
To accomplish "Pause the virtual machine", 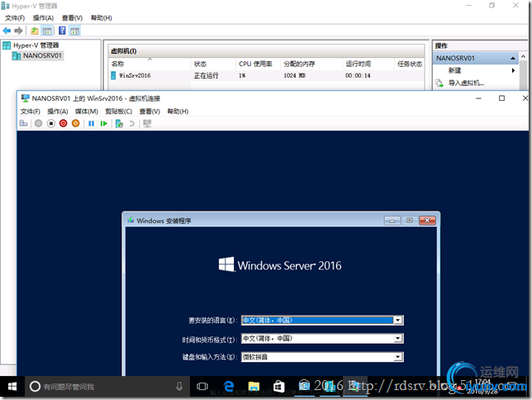I will [91, 123].
